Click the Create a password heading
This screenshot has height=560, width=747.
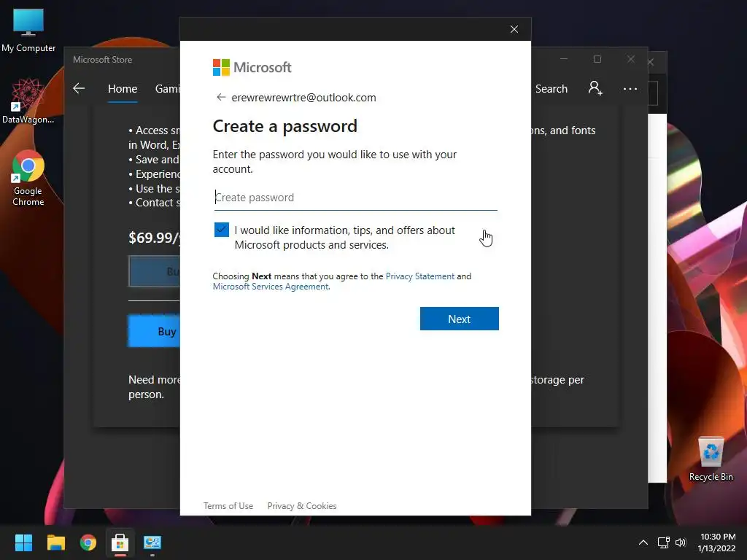click(285, 126)
